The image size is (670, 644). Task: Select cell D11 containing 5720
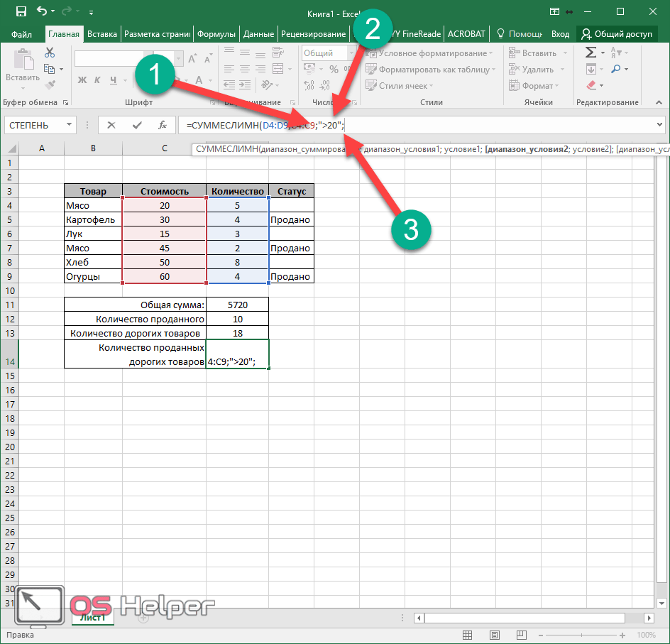tap(237, 305)
